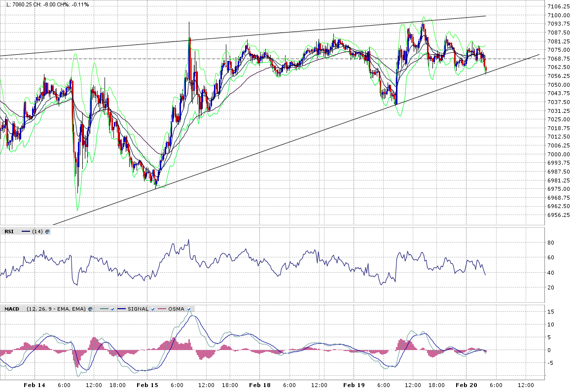Image resolution: width=574 pixels, height=392 pixels.
Task: Click the 7100.00 price axis label
Action: pos(558,15)
